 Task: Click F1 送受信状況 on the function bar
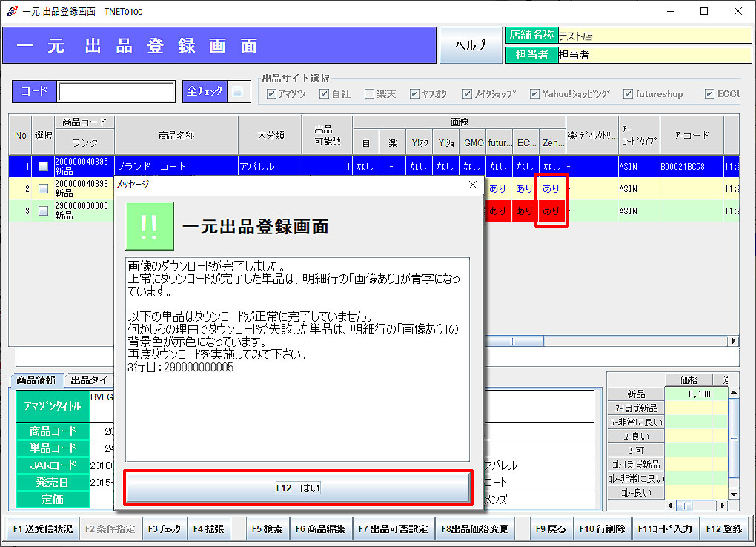pos(42,530)
